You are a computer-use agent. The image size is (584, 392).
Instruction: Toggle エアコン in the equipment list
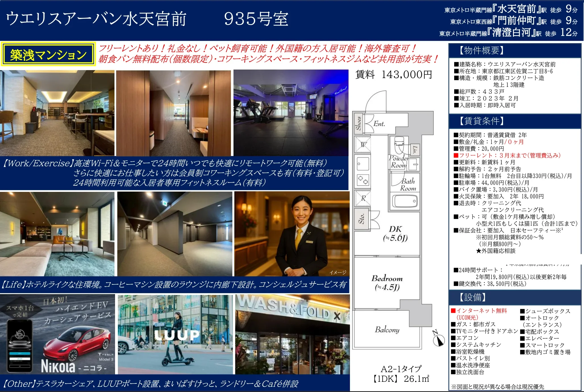tap(468, 338)
